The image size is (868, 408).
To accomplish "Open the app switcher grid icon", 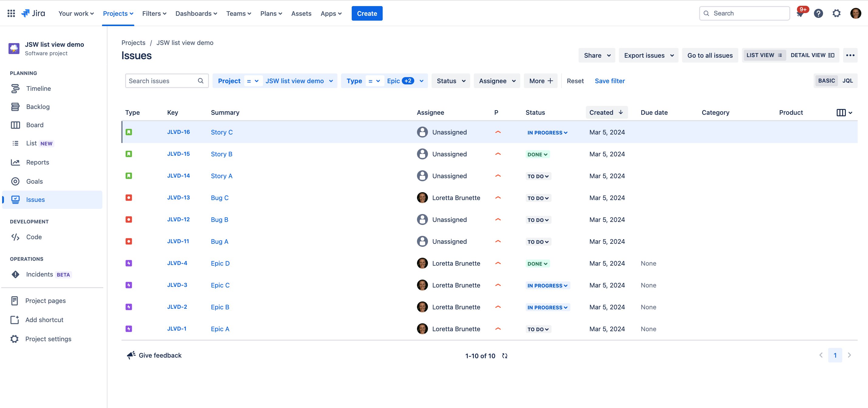I will 11,13.
